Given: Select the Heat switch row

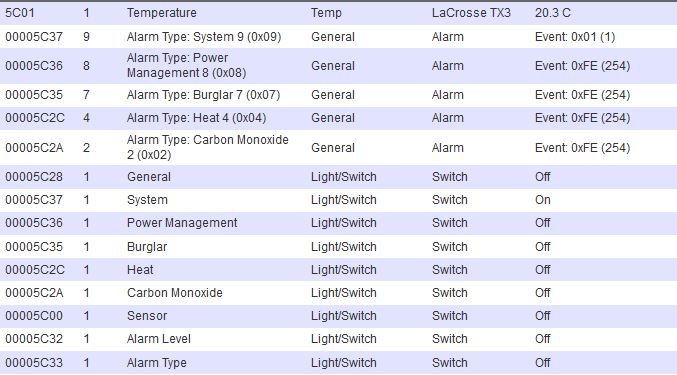Looking at the screenshot, I should pos(338,270).
